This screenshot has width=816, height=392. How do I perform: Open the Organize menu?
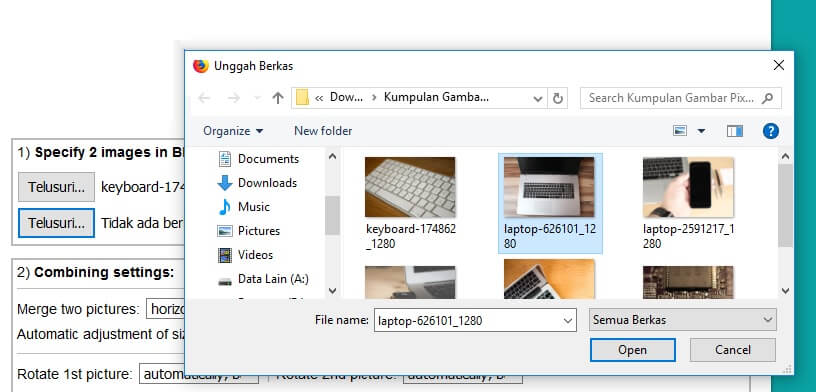[x=233, y=131]
